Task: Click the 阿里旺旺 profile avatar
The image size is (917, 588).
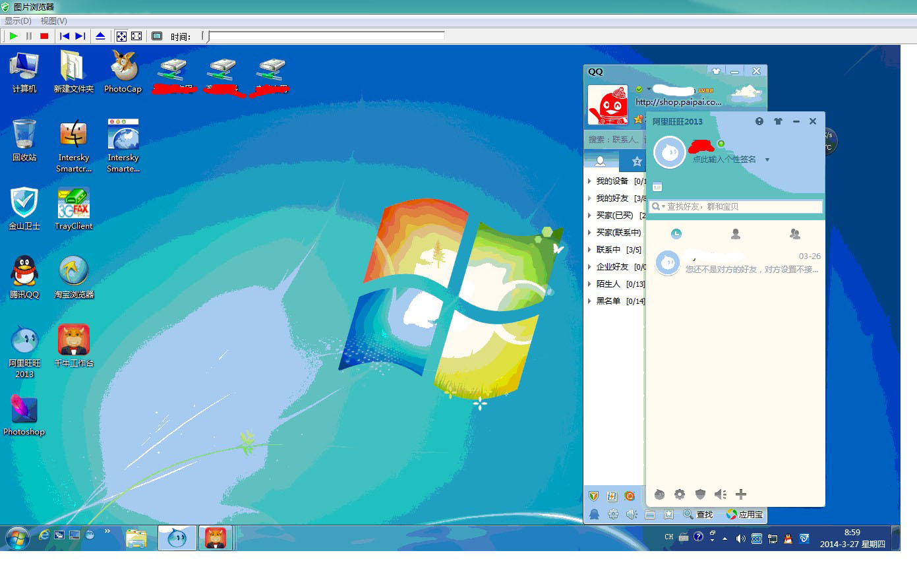Action: coord(669,152)
